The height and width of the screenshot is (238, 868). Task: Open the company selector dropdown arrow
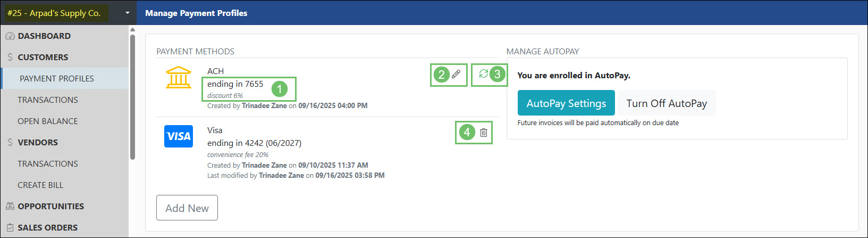128,13
